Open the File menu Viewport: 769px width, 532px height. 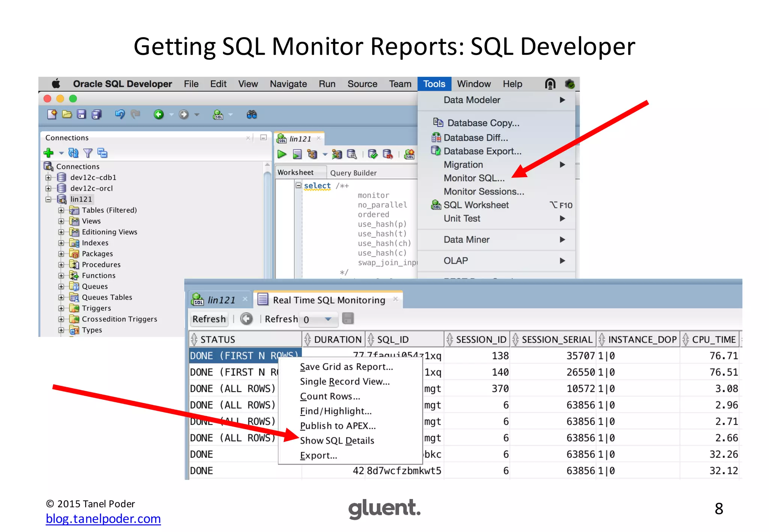click(191, 84)
